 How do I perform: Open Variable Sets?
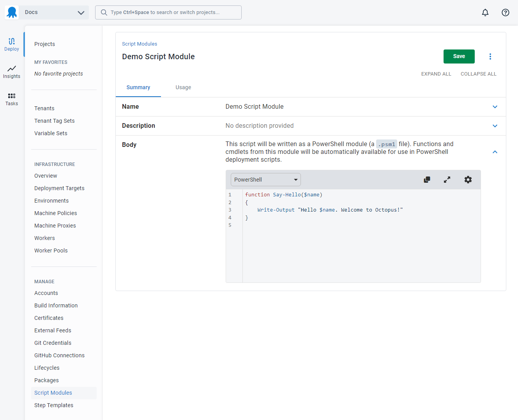[x=51, y=133]
